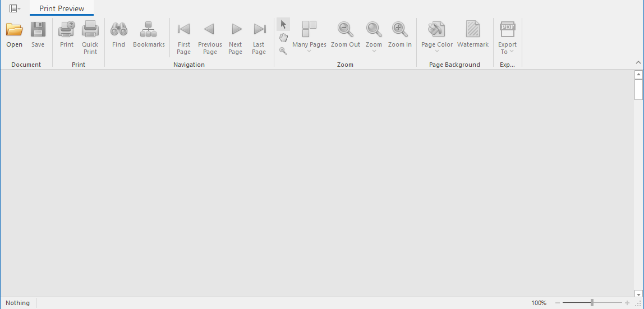Open Find with the binoculars icon

(118, 29)
